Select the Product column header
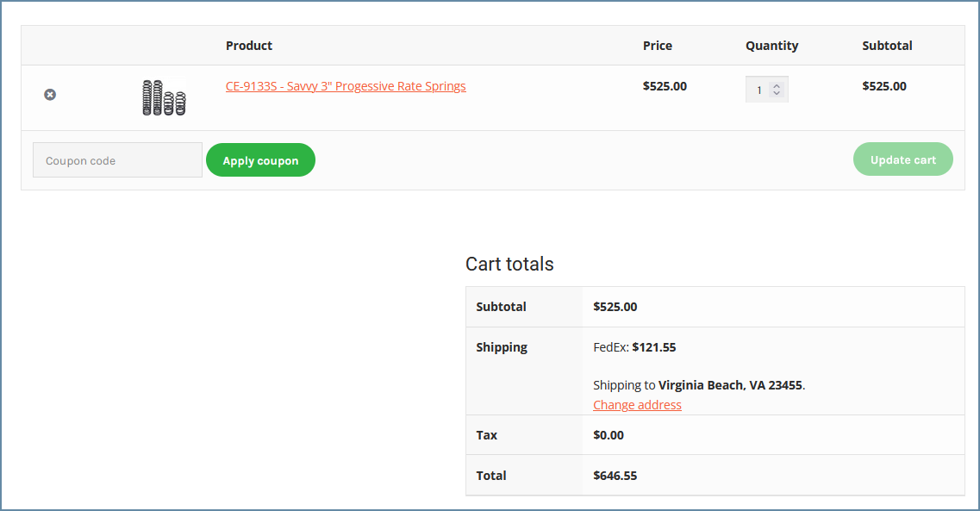 [x=249, y=46]
